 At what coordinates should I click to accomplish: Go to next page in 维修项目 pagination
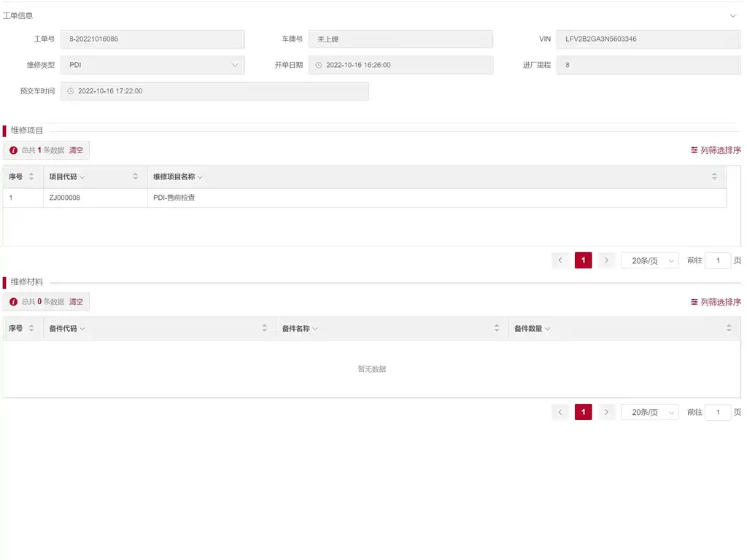(606, 260)
